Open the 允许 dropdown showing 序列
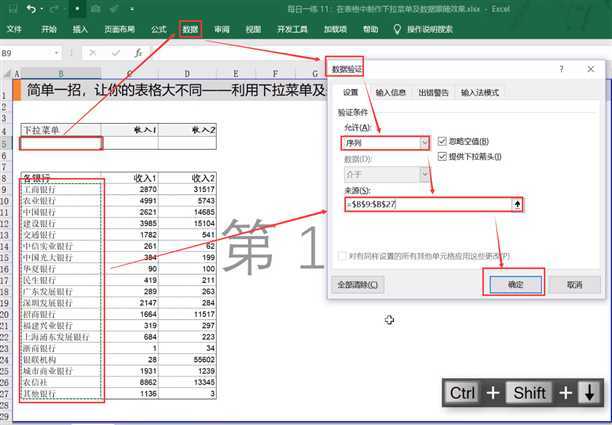 tap(385, 143)
